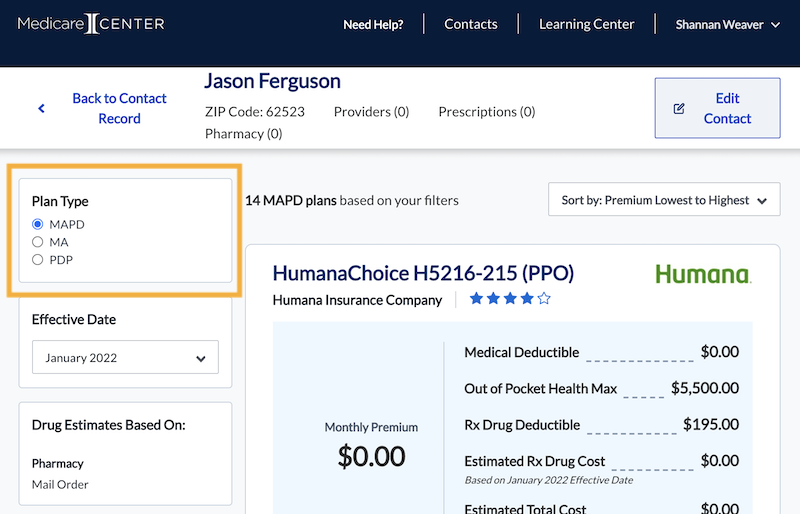Click the Providers (0) label
800x514 pixels.
[371, 112]
